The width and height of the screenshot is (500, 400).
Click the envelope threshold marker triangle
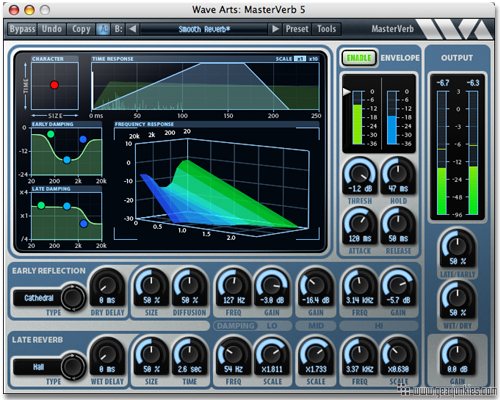[x=347, y=91]
